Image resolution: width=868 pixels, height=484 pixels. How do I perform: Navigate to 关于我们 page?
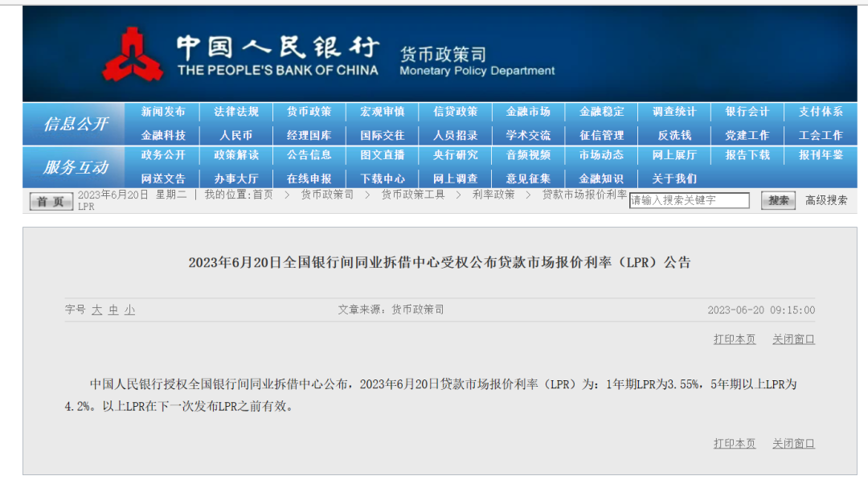(x=675, y=178)
